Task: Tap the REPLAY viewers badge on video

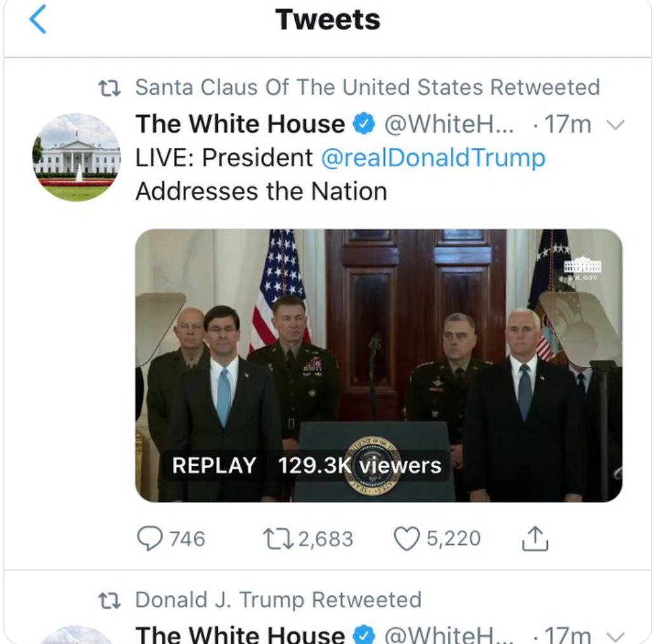Action: (306, 466)
